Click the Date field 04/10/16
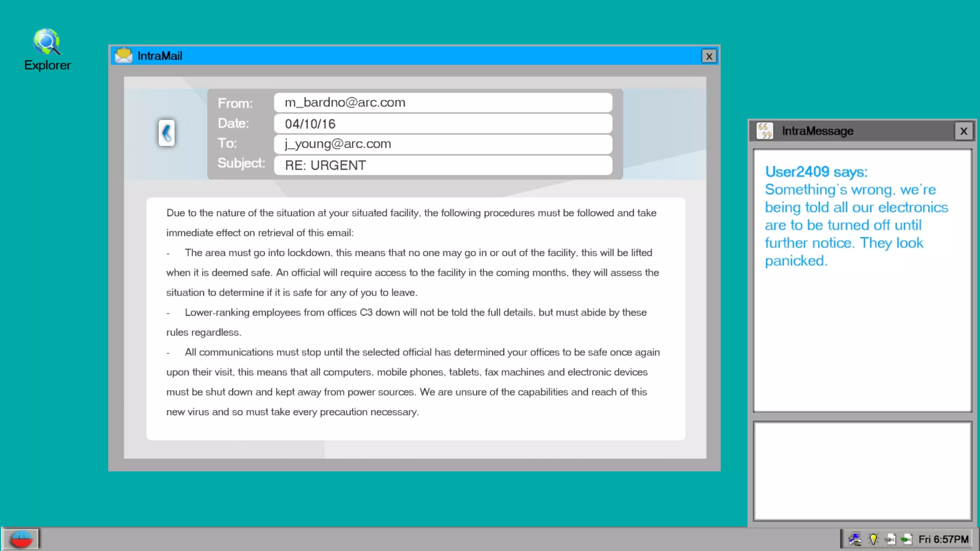This screenshot has height=551, width=980. click(443, 123)
